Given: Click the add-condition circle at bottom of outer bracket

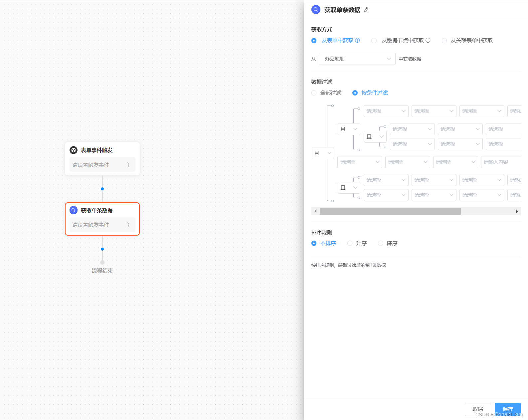Looking at the screenshot, I should pos(332,201).
